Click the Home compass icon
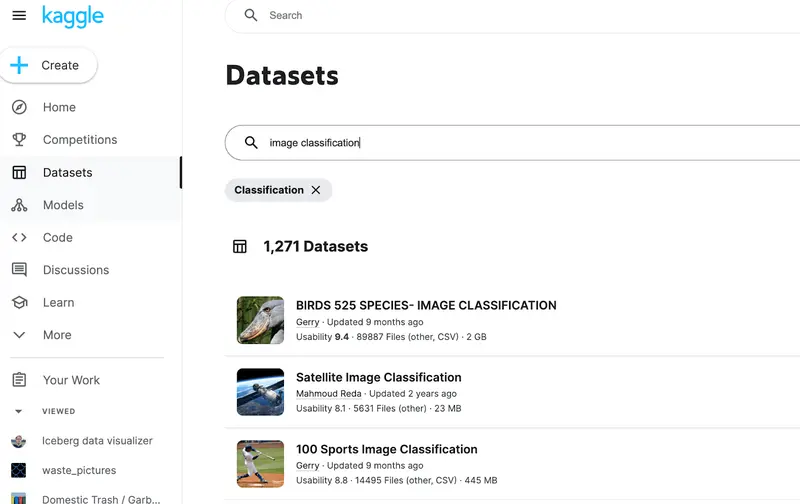 pos(19,107)
